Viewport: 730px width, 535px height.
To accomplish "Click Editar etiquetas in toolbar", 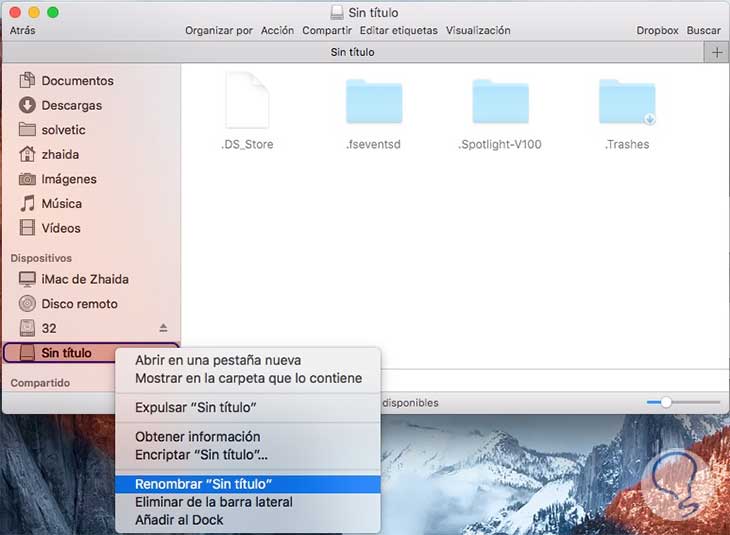I will pos(399,30).
